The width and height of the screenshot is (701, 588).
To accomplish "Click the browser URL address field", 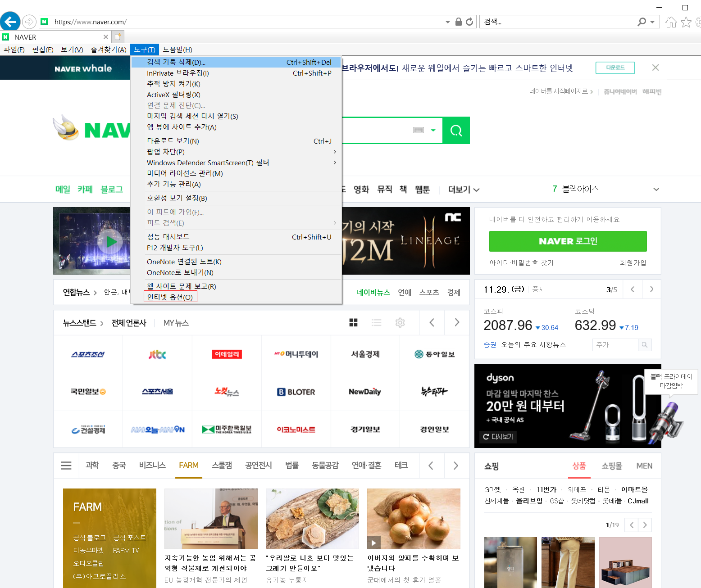I will pos(248,22).
